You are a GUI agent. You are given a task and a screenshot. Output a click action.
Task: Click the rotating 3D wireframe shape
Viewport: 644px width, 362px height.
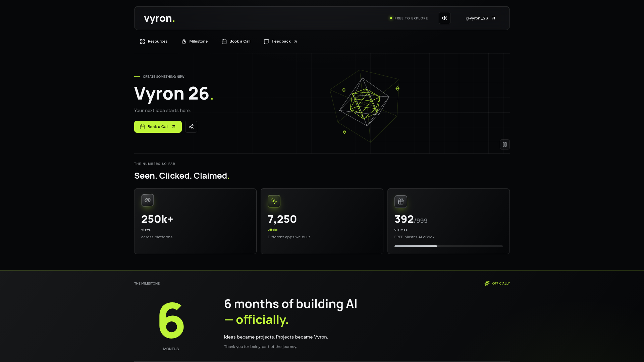click(365, 106)
